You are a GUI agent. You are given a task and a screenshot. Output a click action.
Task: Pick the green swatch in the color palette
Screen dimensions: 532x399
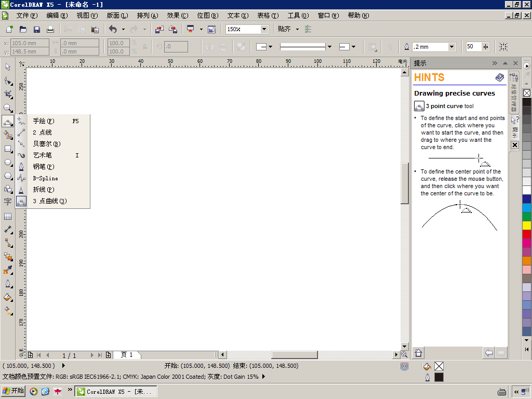[527, 217]
